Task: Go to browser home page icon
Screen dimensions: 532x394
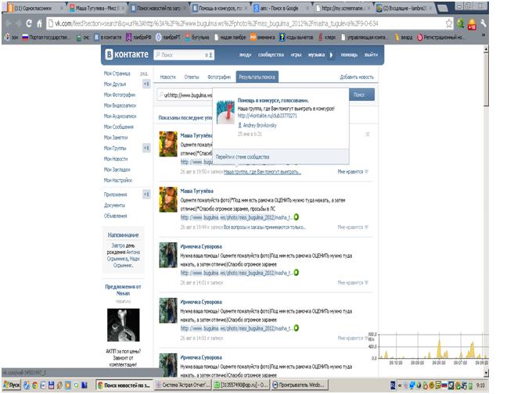Action: tap(39, 23)
